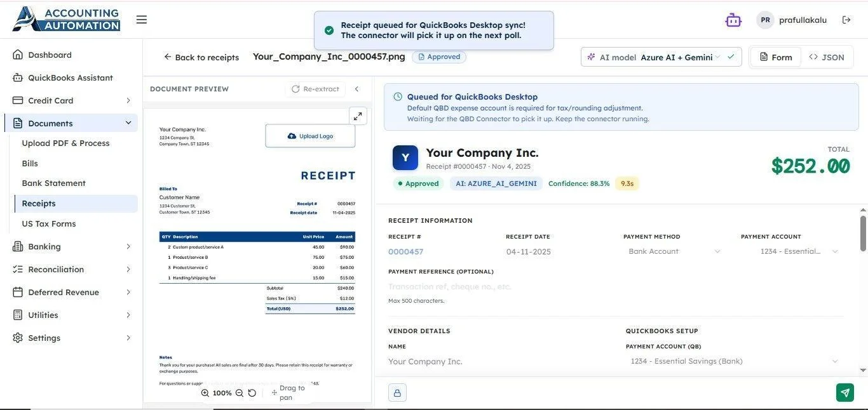
Task: Click the logout icon beside prafullakalu
Action: click(x=846, y=20)
